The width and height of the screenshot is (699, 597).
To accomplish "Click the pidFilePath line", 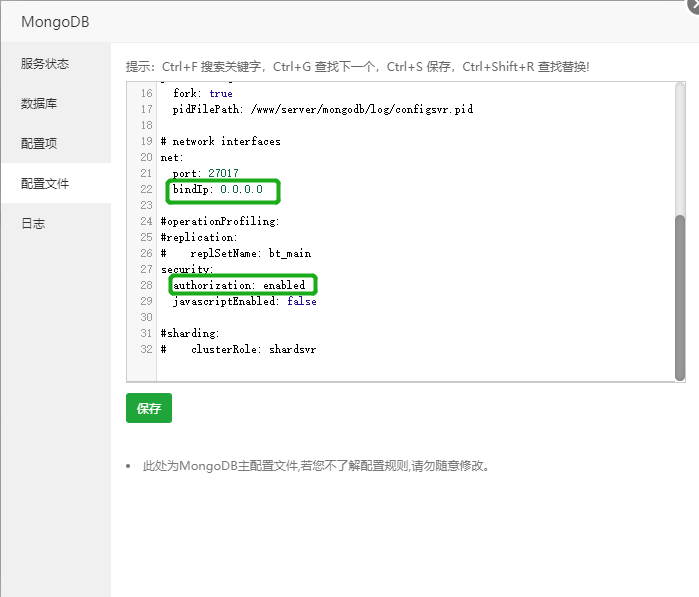I will coord(323,109).
